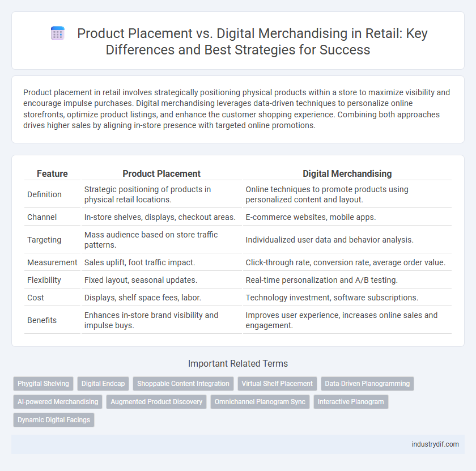The width and height of the screenshot is (476, 471).
Task: Click the 'Channel' row label
Action: pos(42,217)
